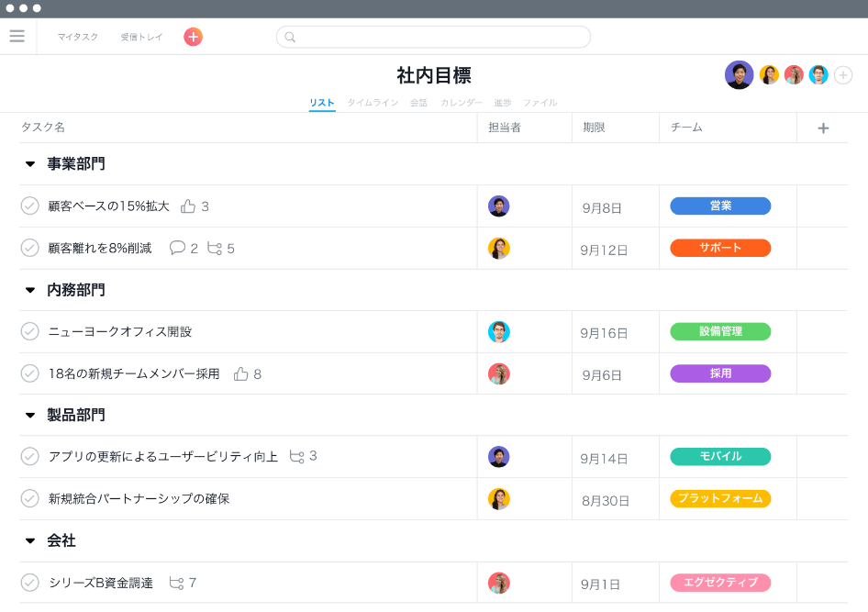Click subtask icon on シリーズB資金調達

(x=176, y=583)
